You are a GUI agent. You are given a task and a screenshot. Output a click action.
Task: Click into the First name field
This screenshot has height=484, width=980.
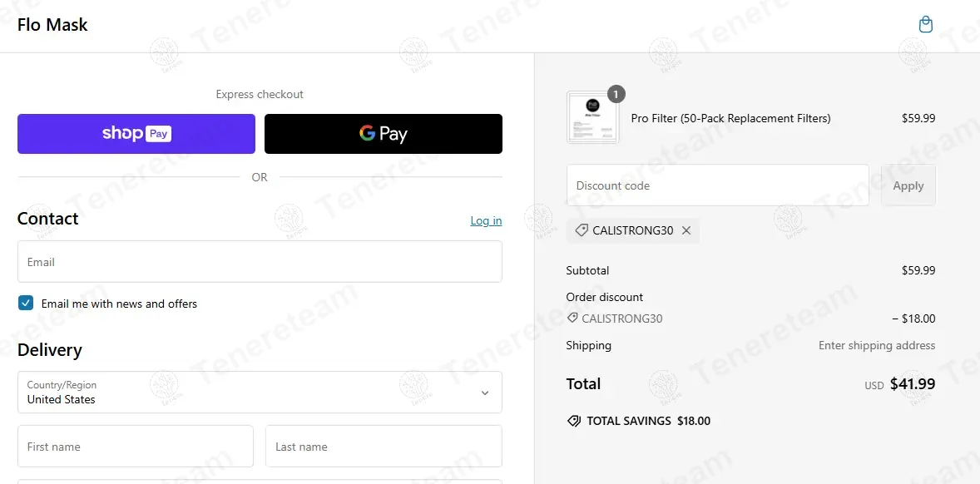136,447
